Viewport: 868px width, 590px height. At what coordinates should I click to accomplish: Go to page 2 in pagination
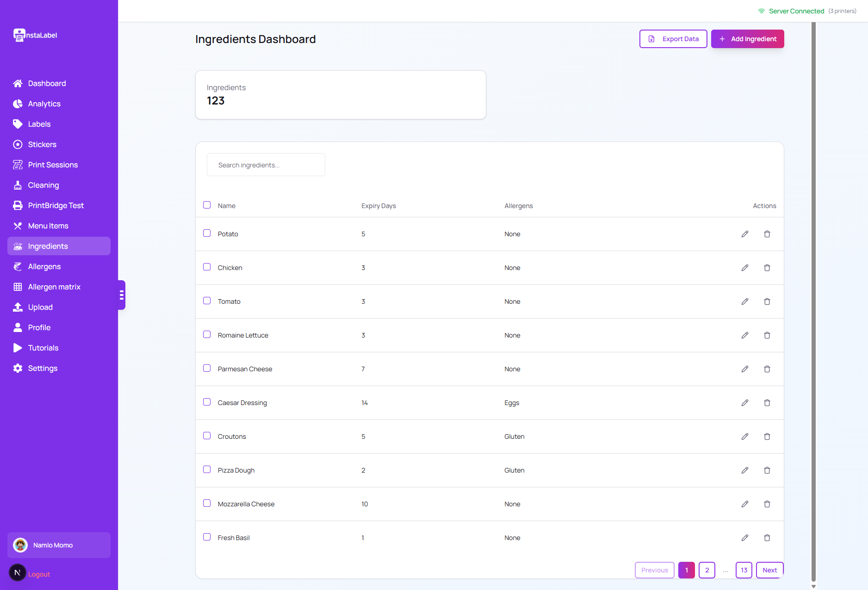pos(707,570)
